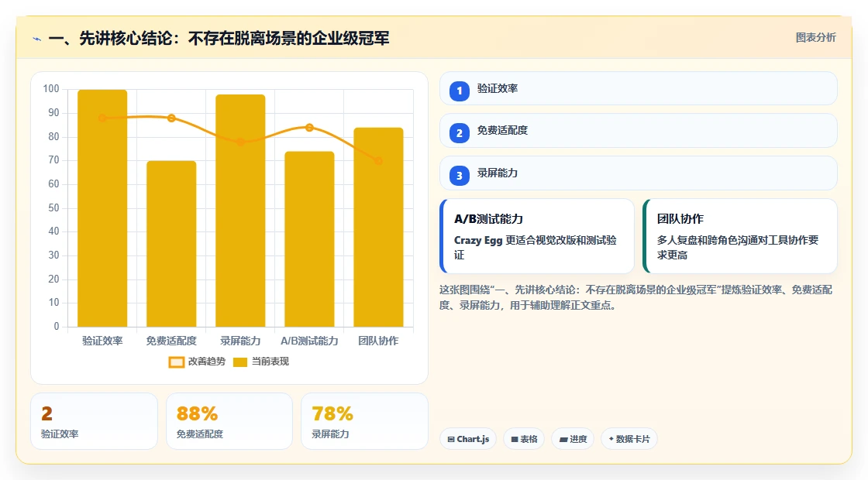This screenshot has width=868, height=480.
Task: Click the 78% 录屏能力 stat card
Action: coord(364,421)
